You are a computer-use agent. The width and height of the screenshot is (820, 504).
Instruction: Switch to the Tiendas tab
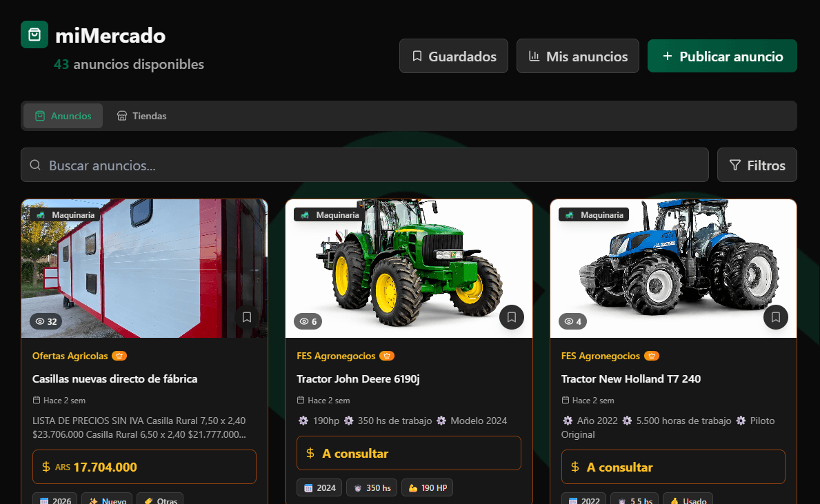pyautogui.click(x=141, y=116)
